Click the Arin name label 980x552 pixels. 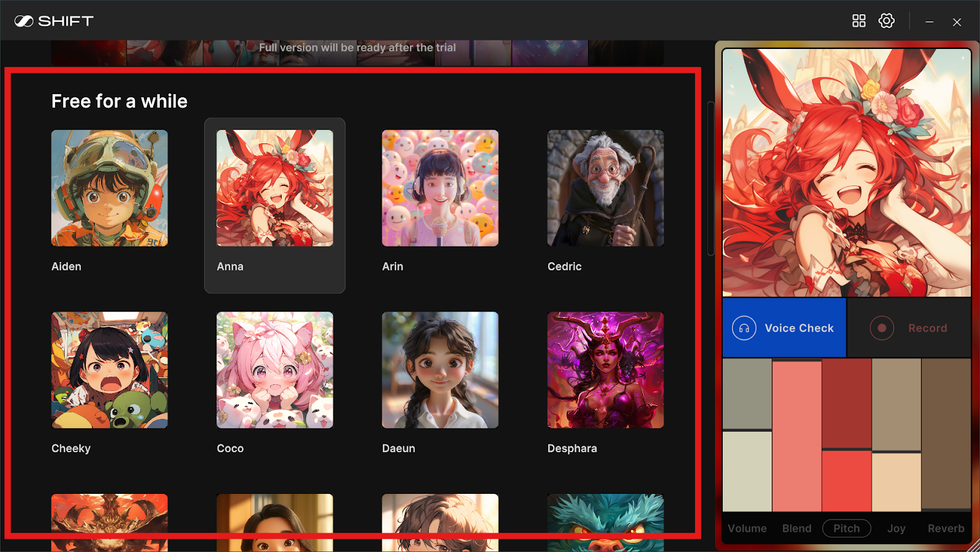[393, 266]
